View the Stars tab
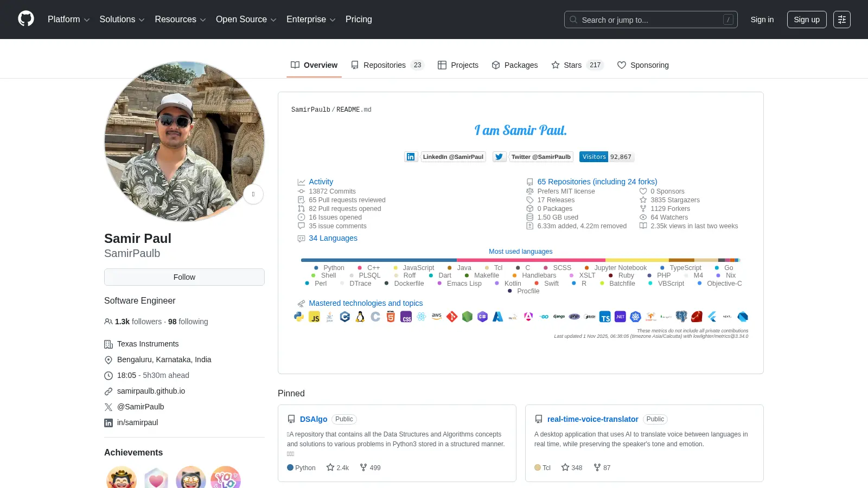The image size is (868, 488). point(577,65)
